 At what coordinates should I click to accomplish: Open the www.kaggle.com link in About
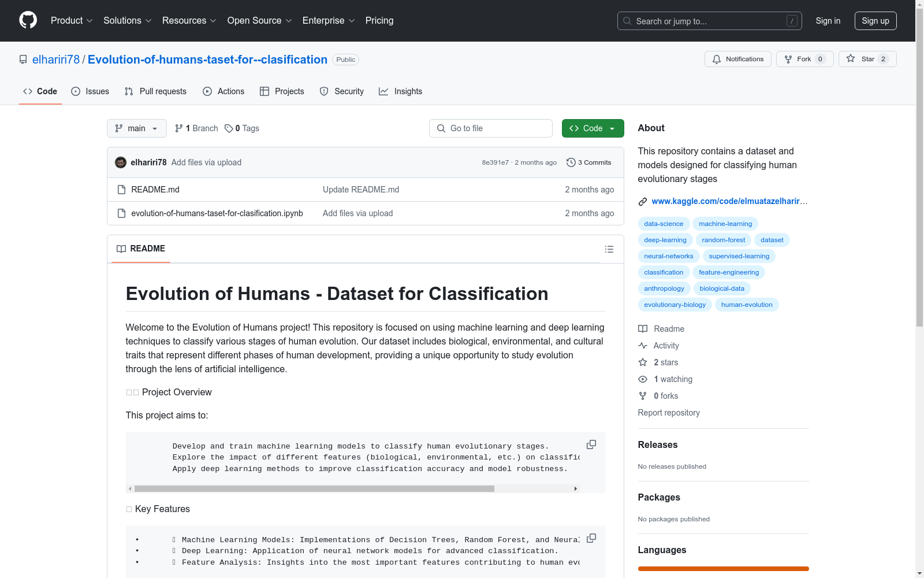click(x=729, y=201)
